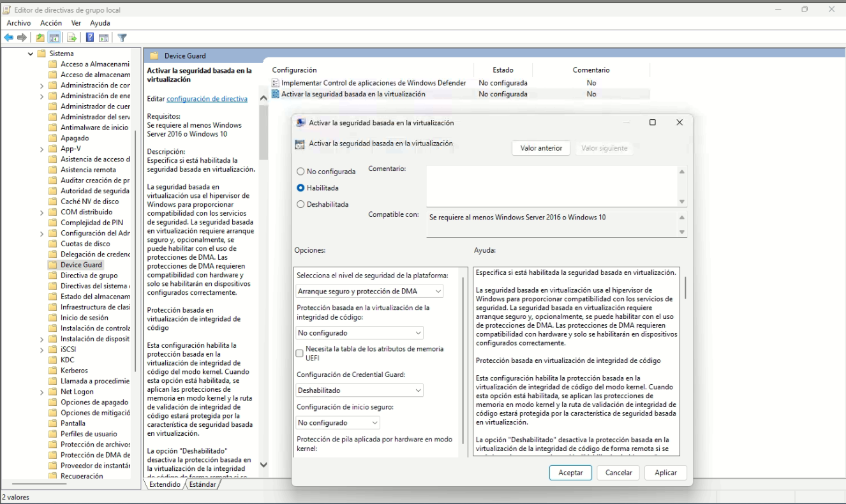Click the Filter toolbar icon

tap(122, 37)
